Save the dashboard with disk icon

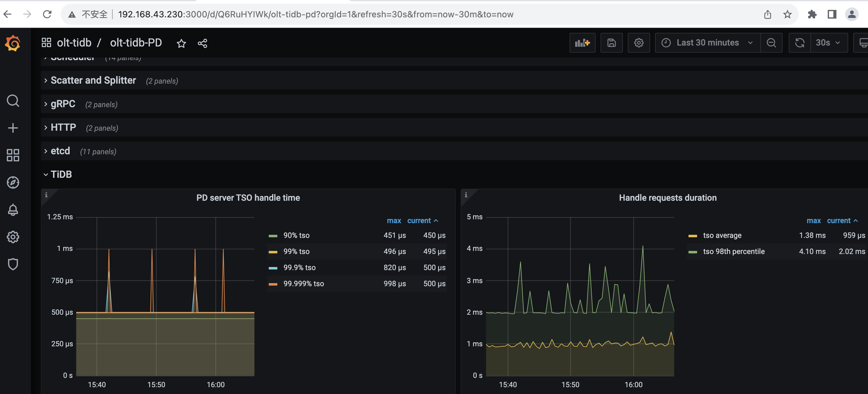(x=611, y=43)
